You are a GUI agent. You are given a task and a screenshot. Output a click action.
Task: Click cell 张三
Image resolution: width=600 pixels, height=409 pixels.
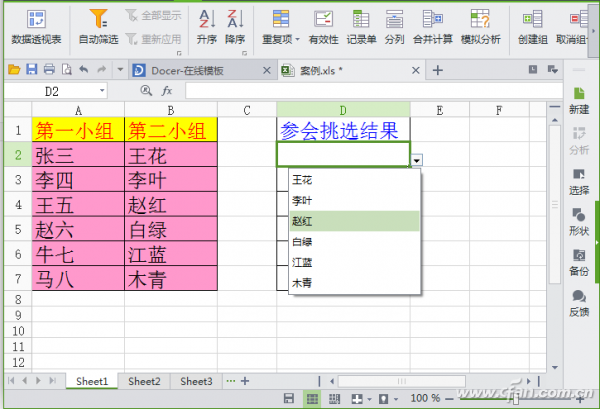[x=78, y=155]
